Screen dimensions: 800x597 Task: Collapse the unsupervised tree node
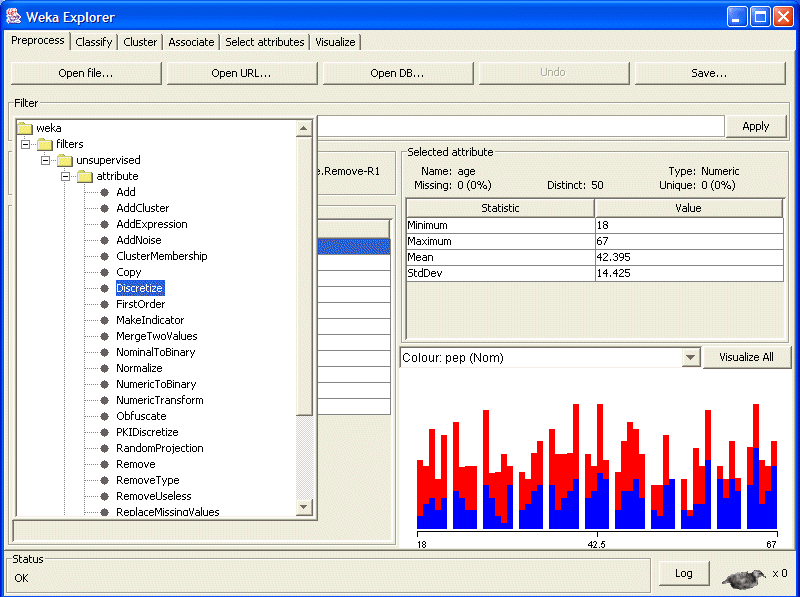45,160
